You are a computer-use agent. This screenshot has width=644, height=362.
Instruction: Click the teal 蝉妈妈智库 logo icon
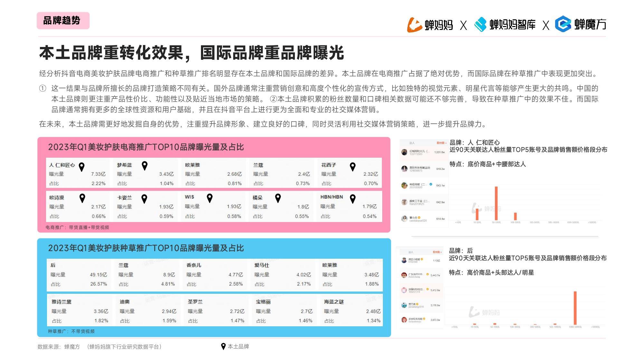pyautogui.click(x=480, y=24)
